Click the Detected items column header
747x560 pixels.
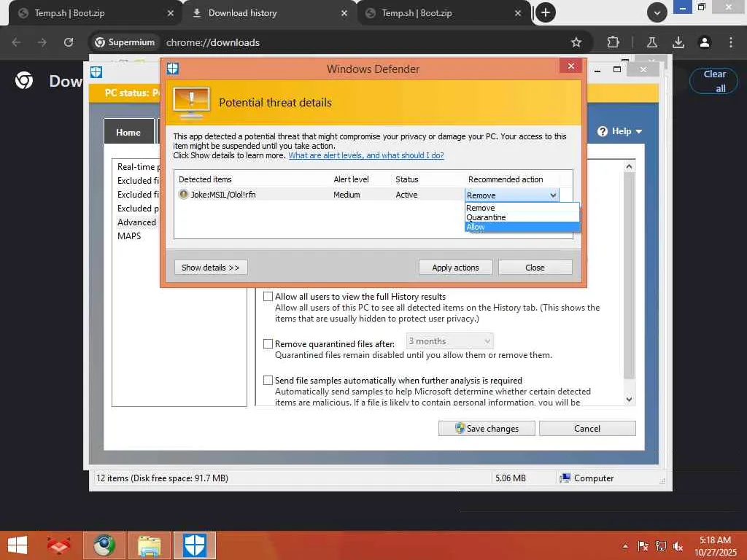(205, 179)
